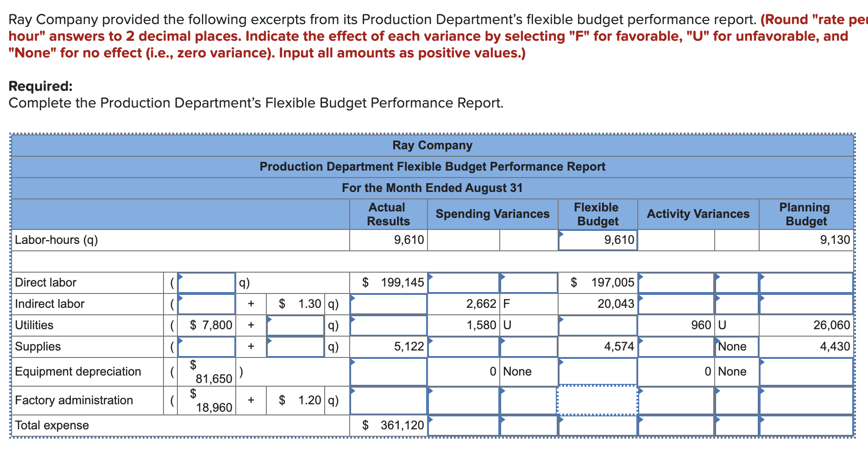Screen dimensions: 868x459
Task: Click Total expense flexible budget input
Action: pos(598,425)
